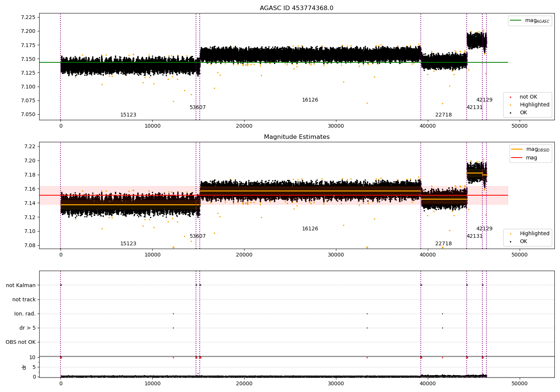
Task: Click the 7.20 y-axis tick label
Action: pyautogui.click(x=29, y=161)
